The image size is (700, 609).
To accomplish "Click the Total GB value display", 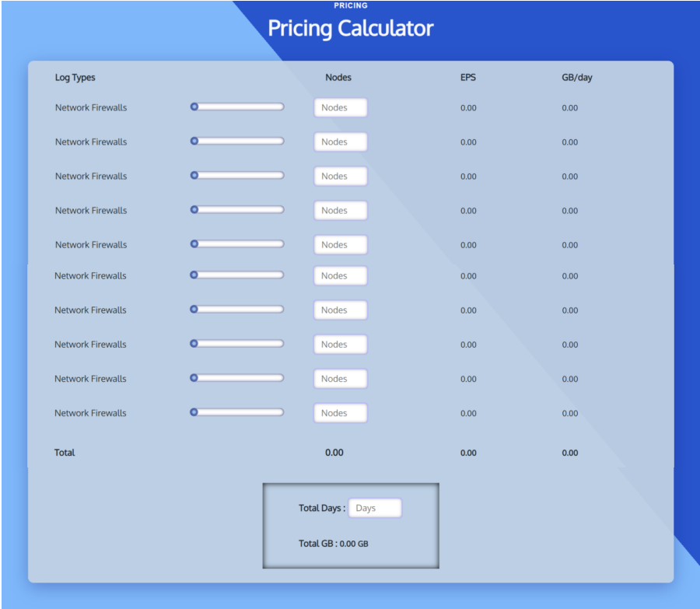I will tap(333, 544).
